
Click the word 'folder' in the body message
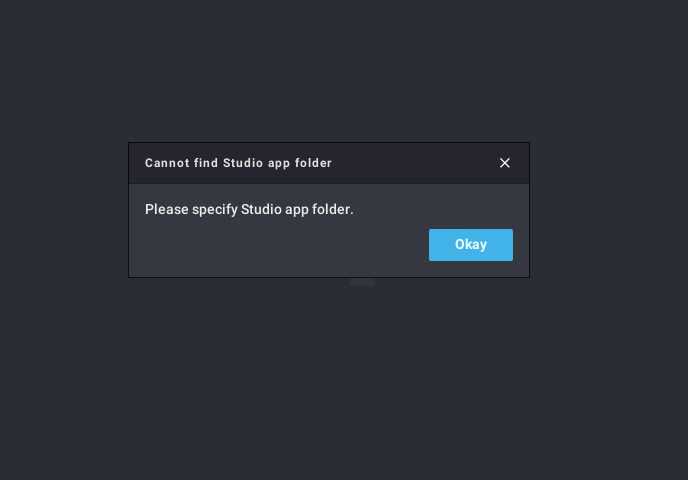[333, 209]
